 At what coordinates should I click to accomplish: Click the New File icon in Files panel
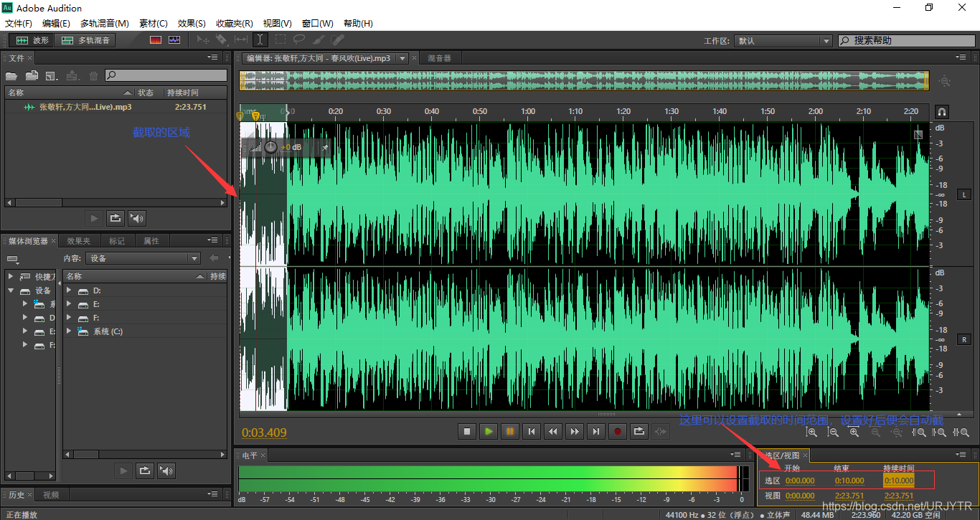click(52, 75)
